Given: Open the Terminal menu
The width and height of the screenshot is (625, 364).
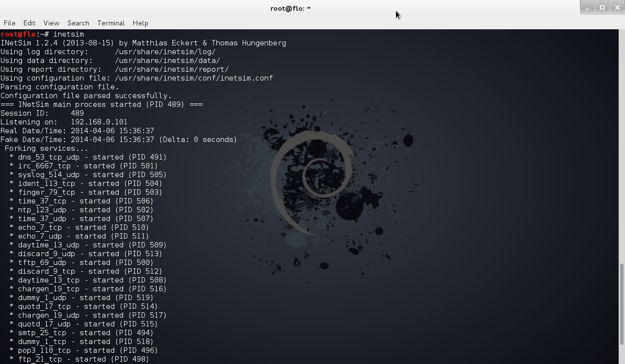Looking at the screenshot, I should coord(110,23).
